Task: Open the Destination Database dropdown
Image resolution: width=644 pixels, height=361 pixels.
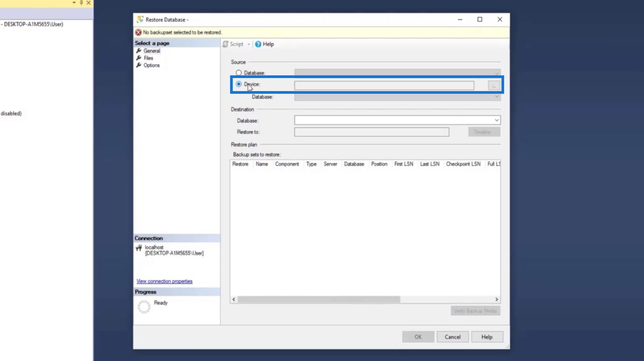Action: [496, 120]
